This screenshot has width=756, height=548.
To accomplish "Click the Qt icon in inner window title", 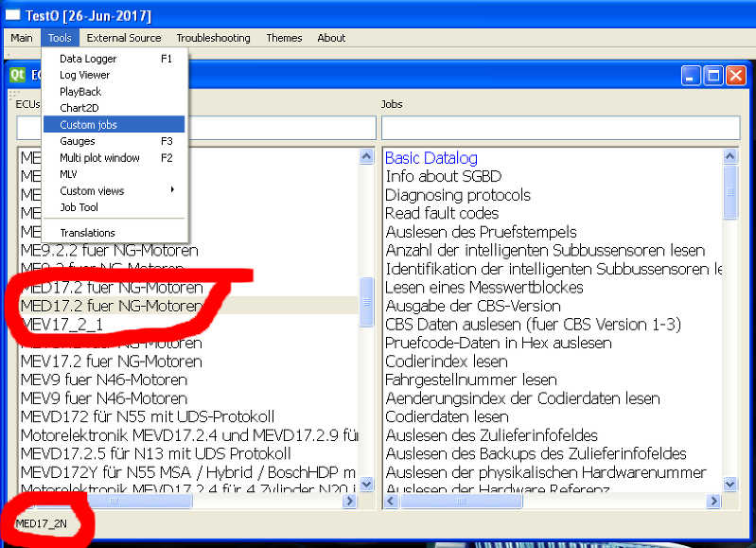I will click(17, 75).
